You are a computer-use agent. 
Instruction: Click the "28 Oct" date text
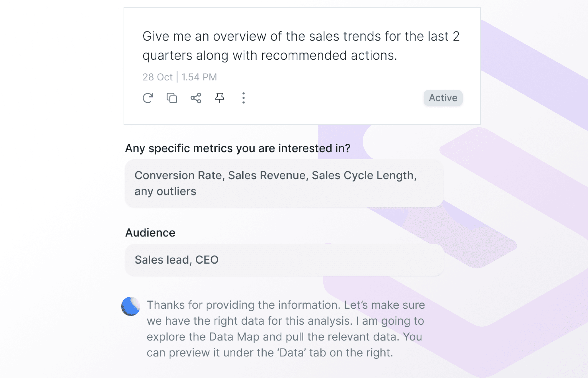point(157,77)
